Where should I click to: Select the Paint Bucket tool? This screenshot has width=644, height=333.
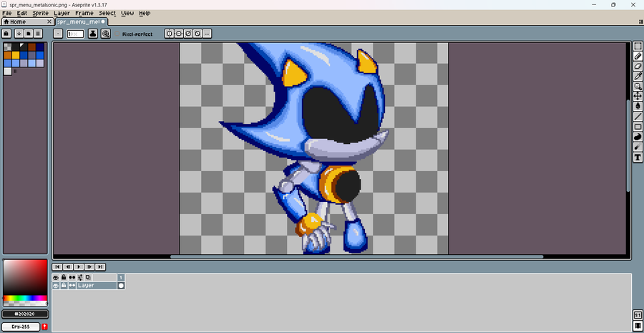pyautogui.click(x=638, y=106)
